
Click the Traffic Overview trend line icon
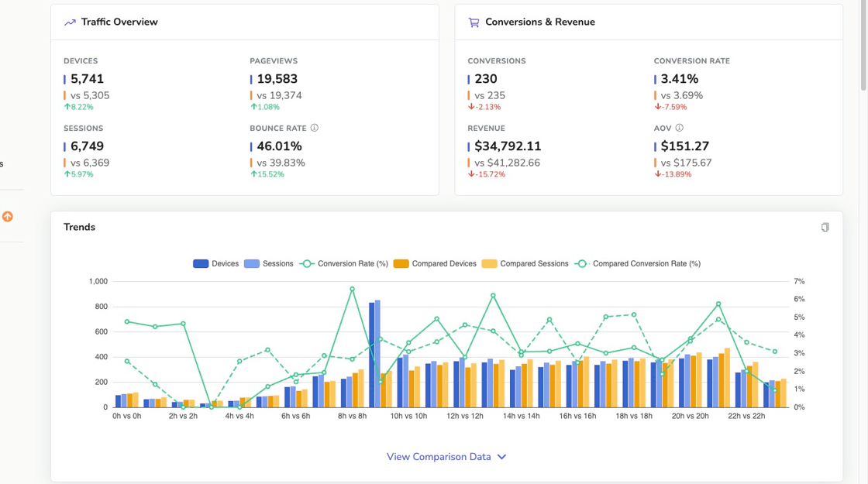[x=70, y=22]
